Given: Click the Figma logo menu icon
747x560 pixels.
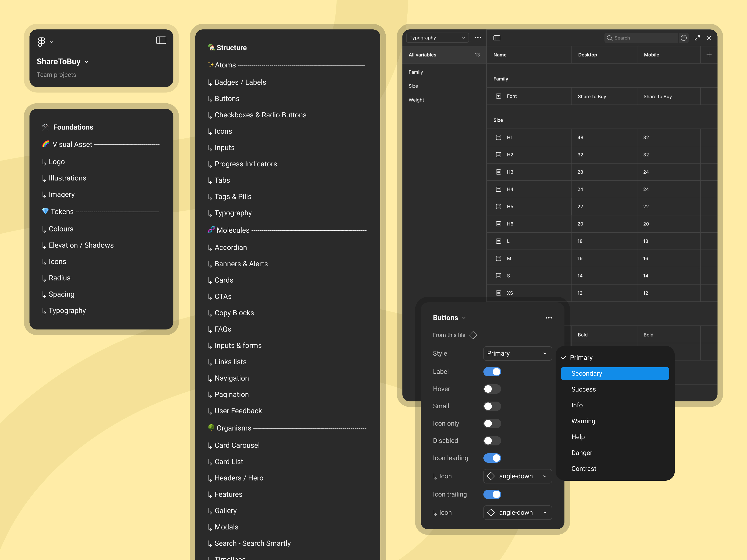Looking at the screenshot, I should pos(42,42).
